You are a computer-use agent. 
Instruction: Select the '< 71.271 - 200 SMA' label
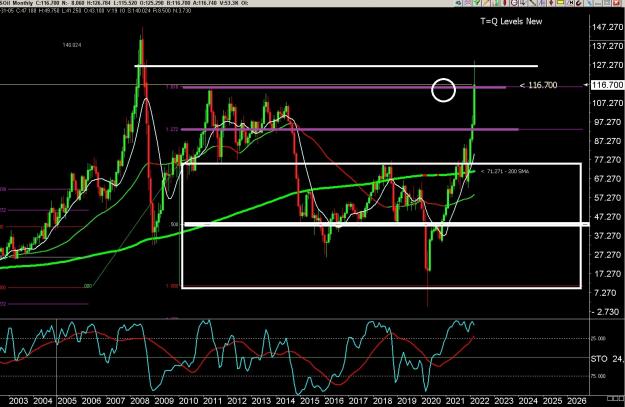505,171
